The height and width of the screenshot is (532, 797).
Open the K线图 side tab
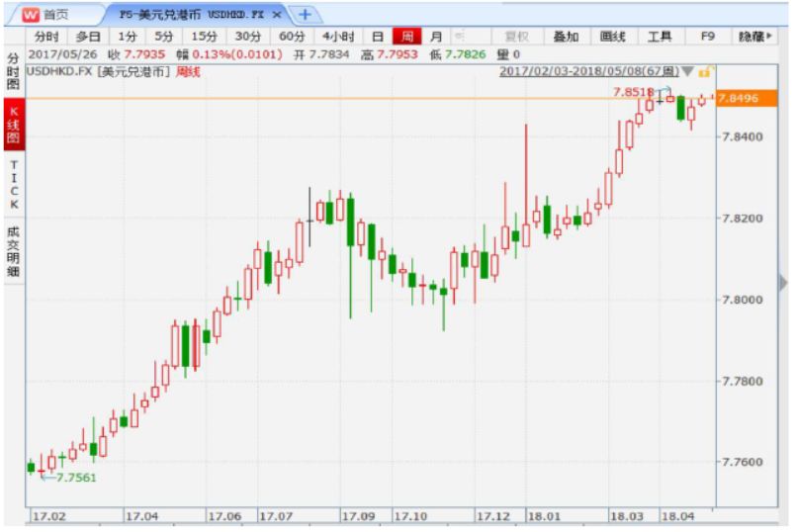click(14, 125)
